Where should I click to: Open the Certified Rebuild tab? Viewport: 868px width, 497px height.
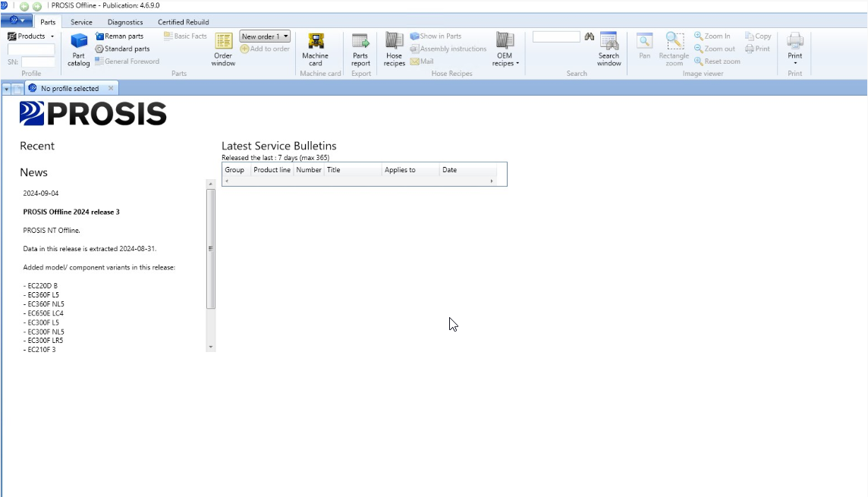[x=183, y=22]
